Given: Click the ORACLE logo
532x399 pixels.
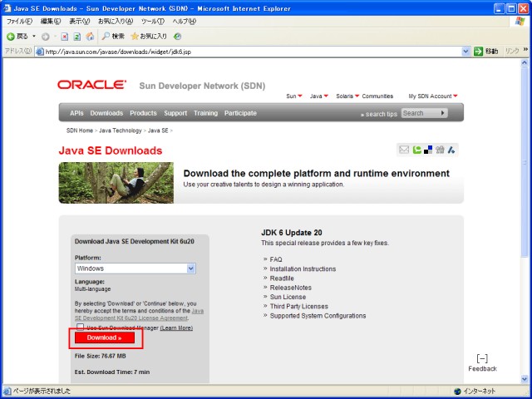Looking at the screenshot, I should tap(91, 85).
